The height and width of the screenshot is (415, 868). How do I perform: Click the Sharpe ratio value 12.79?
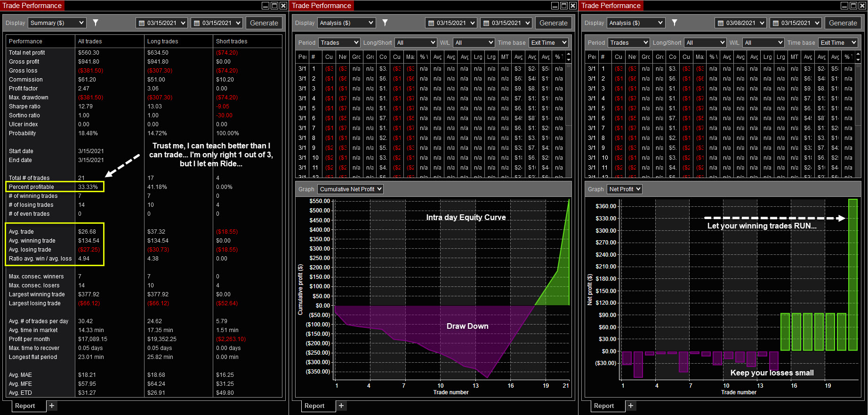pyautogui.click(x=85, y=106)
